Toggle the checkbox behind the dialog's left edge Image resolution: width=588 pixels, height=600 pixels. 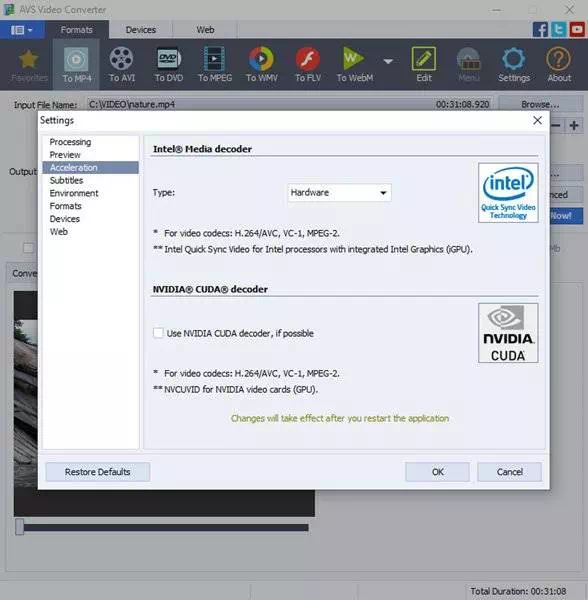(x=28, y=248)
